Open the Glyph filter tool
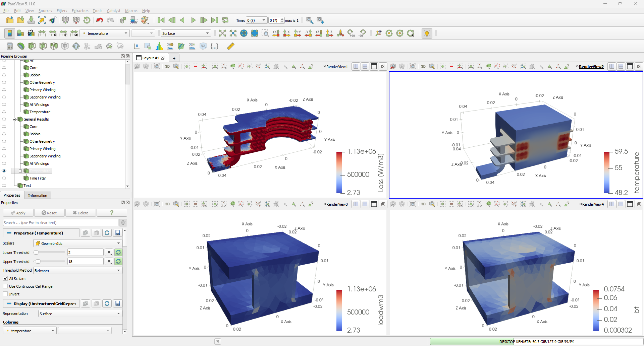Viewport: 644px width, 346px height. (x=76, y=46)
